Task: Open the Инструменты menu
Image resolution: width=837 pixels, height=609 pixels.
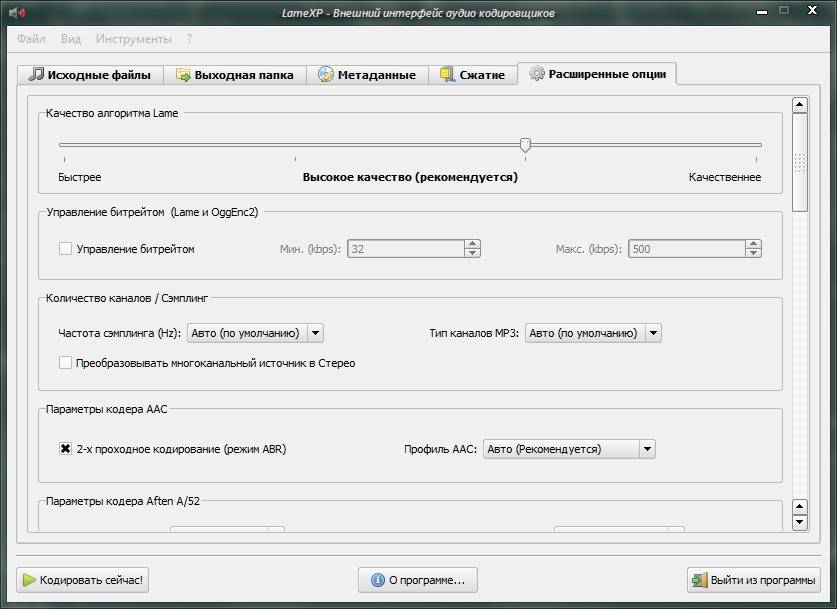Action: pyautogui.click(x=133, y=39)
